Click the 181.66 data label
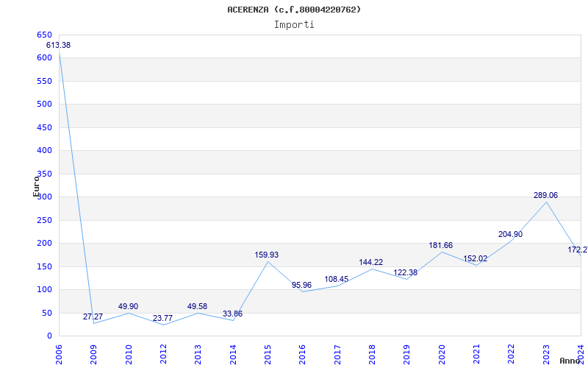Viewport: 588px width, 368px height. point(440,246)
